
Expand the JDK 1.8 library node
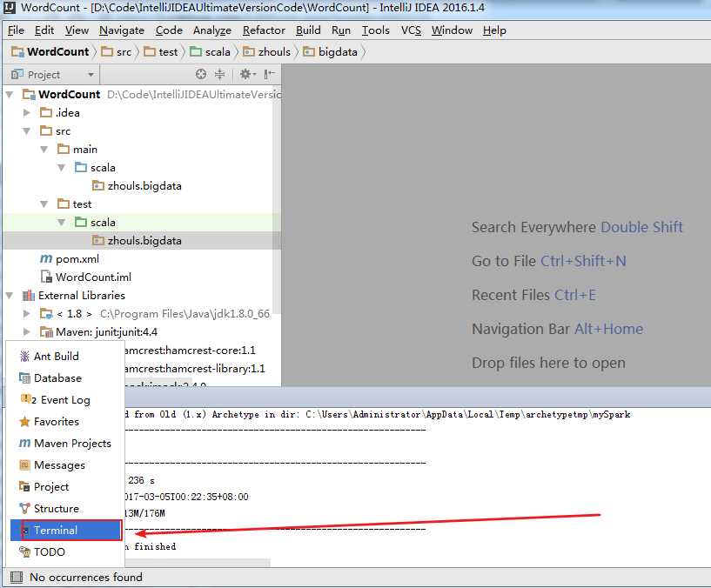[26, 314]
